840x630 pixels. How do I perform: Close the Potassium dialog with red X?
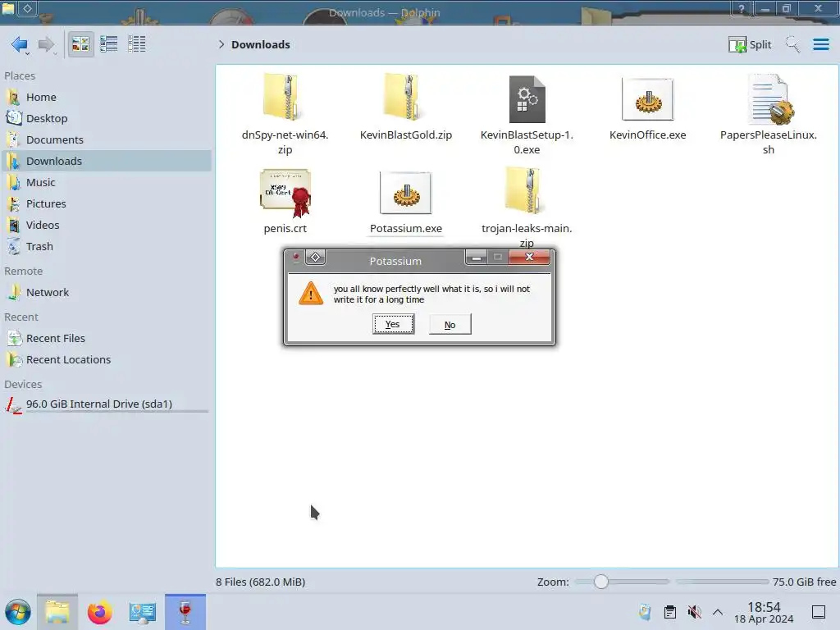click(x=529, y=257)
